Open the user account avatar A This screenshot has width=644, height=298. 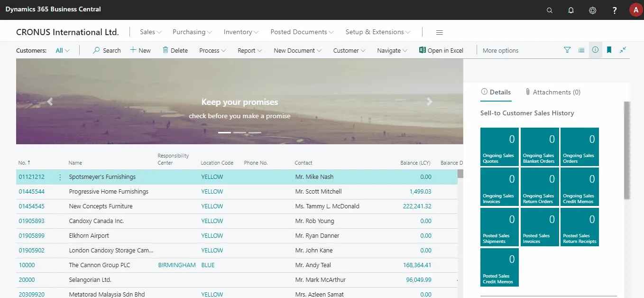point(635,10)
